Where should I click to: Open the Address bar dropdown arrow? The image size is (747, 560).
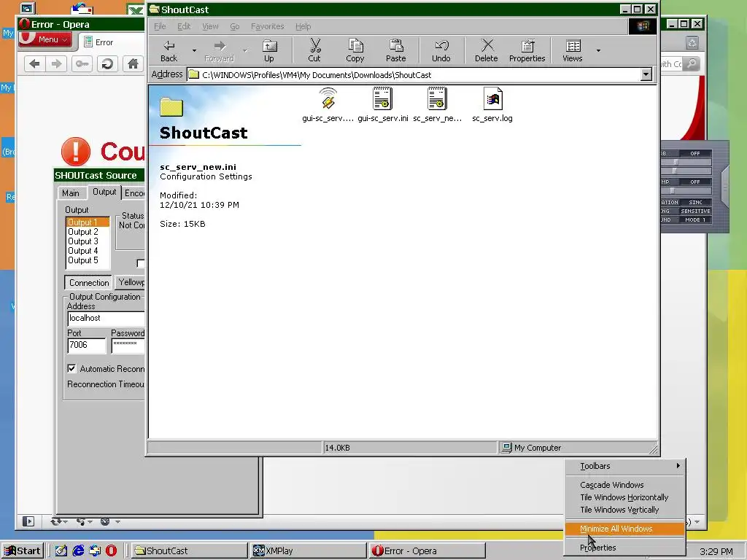[646, 74]
